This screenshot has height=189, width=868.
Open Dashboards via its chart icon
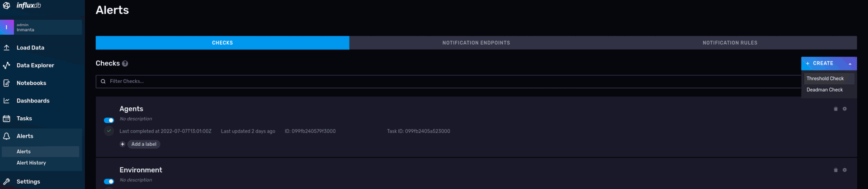pos(7,101)
